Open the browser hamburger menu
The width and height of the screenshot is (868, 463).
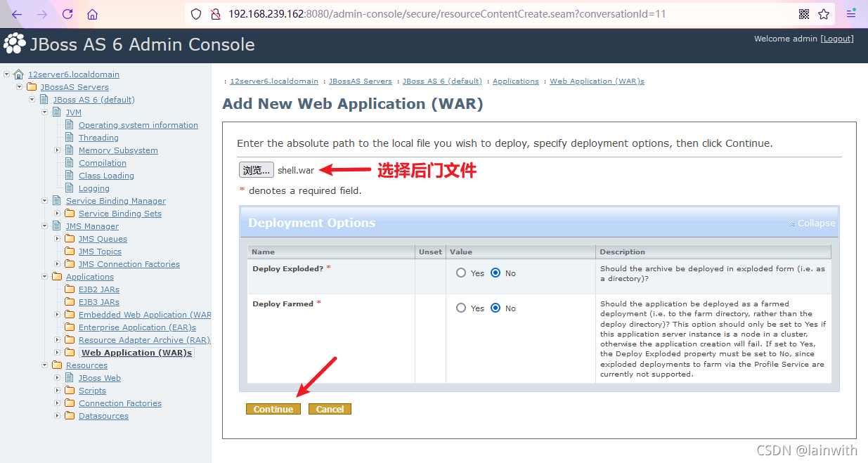coord(851,14)
